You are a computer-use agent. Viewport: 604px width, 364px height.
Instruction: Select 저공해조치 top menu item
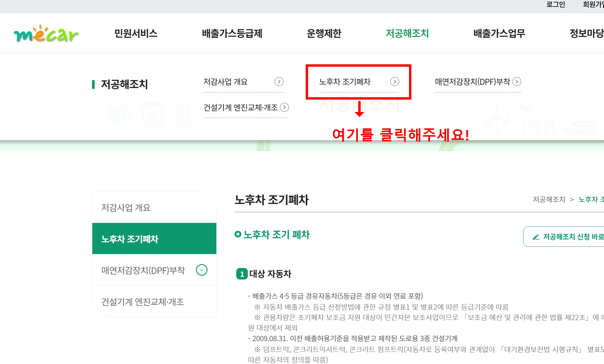click(x=407, y=33)
